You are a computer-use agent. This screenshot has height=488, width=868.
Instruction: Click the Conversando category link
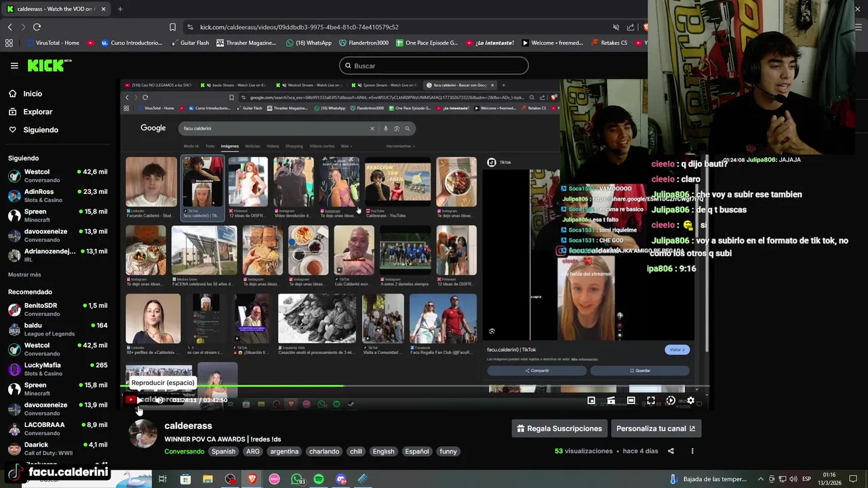coord(184,451)
